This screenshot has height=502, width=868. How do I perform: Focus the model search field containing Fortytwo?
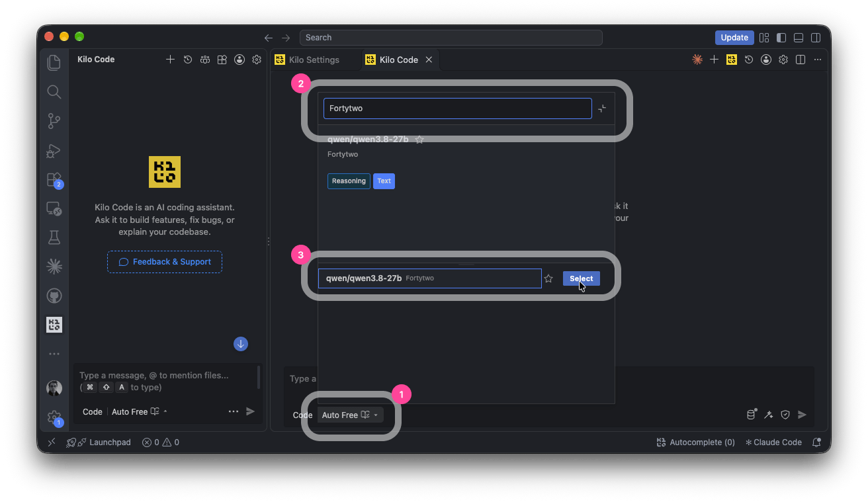click(457, 108)
